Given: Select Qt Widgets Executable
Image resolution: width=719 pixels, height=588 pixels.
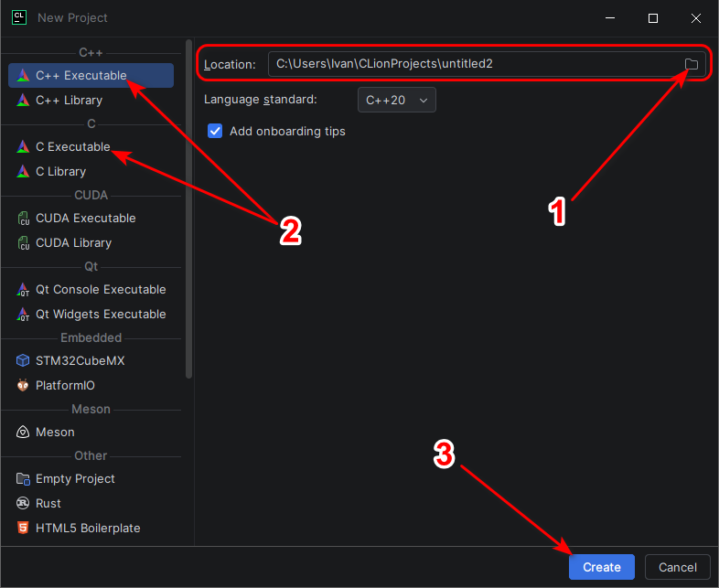Looking at the screenshot, I should (x=91, y=315).
